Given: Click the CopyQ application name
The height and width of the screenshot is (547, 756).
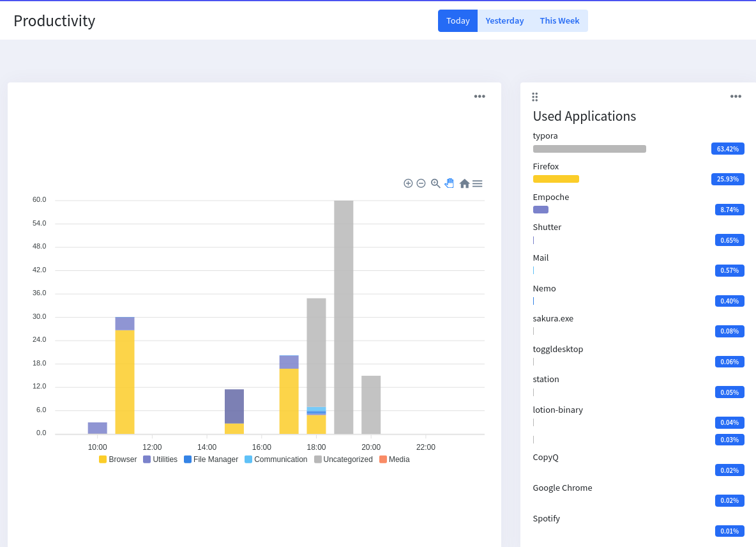Looking at the screenshot, I should pyautogui.click(x=545, y=458).
